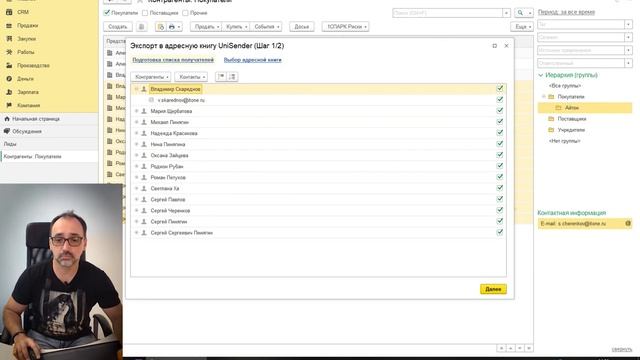Uncheck the v.skarednov email row checkbox
This screenshot has width=640, height=360.
click(500, 99)
